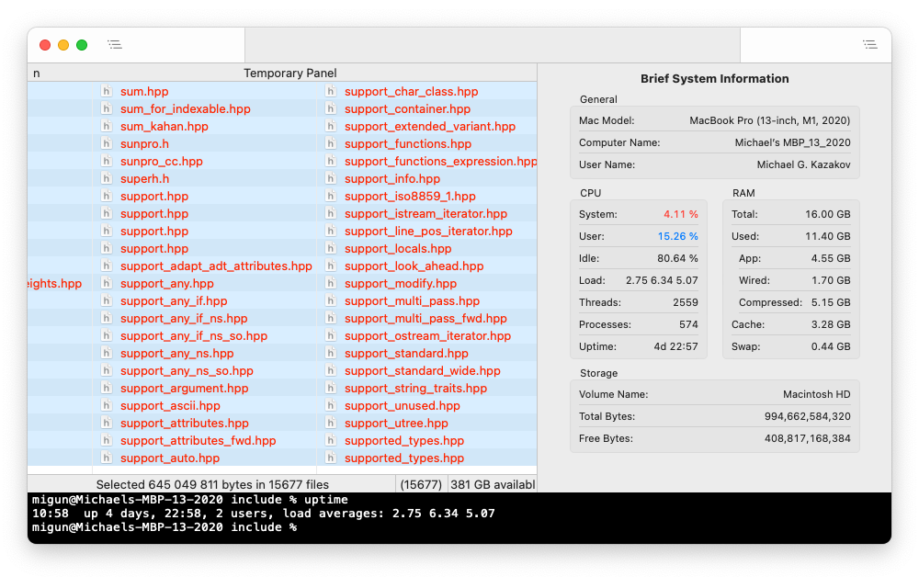The height and width of the screenshot is (588, 919).
Task: Click the file icon beside support_utree.hpp
Action: coord(331,424)
